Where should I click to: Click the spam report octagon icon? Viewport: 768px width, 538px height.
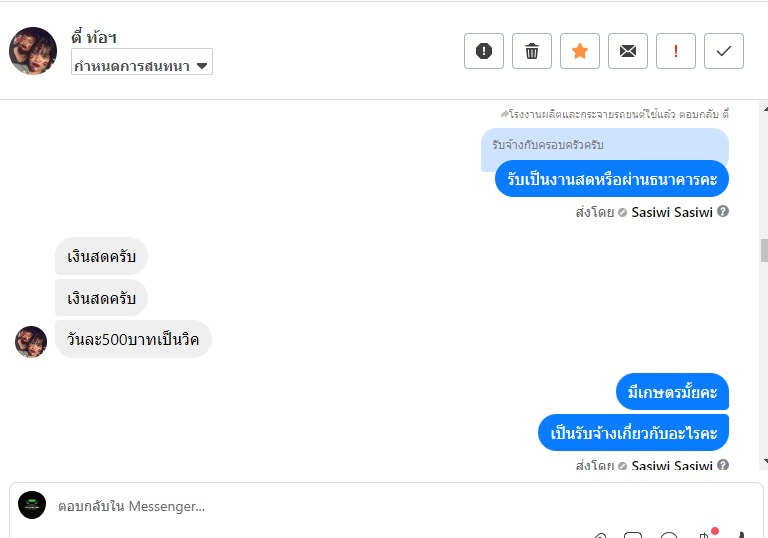pyautogui.click(x=484, y=51)
